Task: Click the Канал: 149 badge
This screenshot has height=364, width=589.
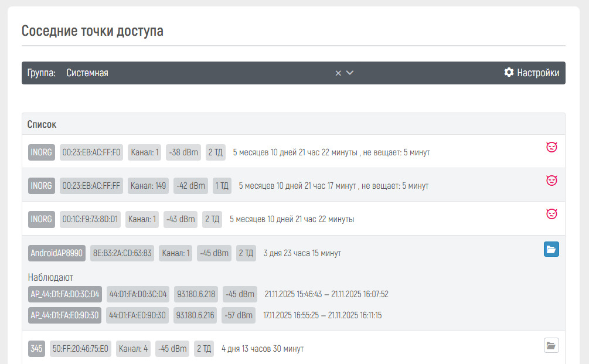Action: 148,186
